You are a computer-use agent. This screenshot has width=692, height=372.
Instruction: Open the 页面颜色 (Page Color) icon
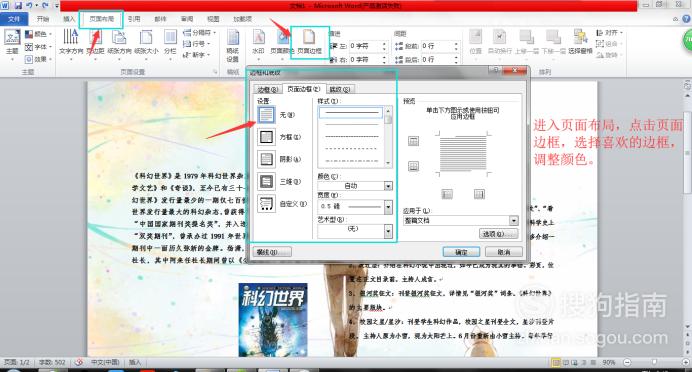click(x=282, y=42)
